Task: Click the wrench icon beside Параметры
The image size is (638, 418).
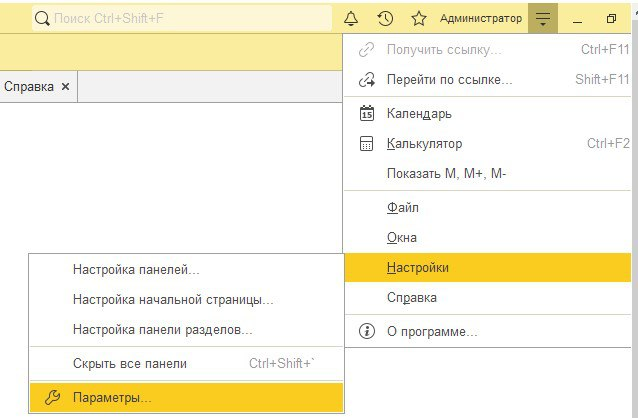Action: (x=52, y=397)
